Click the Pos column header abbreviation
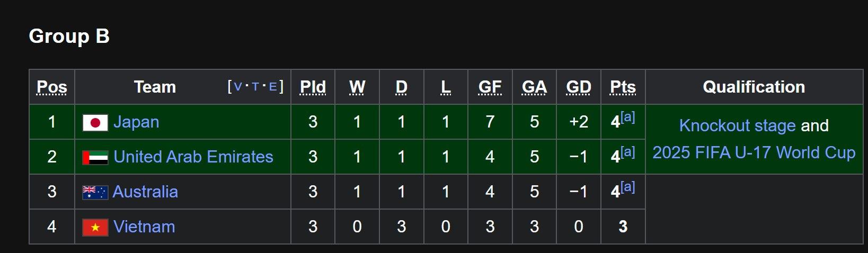 coord(52,87)
